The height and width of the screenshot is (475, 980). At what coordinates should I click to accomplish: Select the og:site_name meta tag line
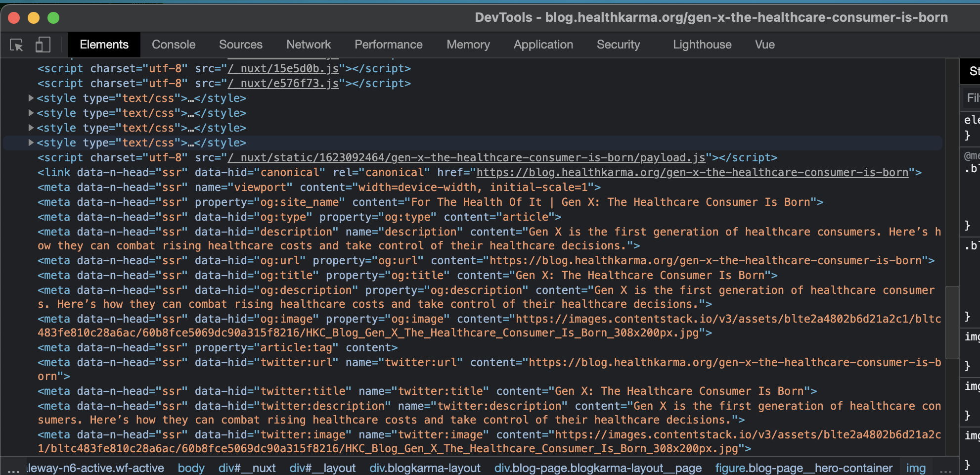tap(430, 202)
